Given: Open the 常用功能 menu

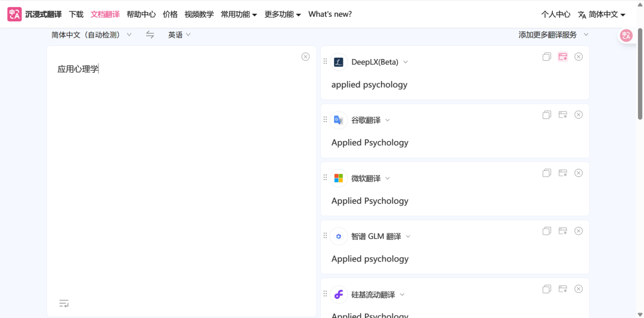Looking at the screenshot, I should (239, 14).
